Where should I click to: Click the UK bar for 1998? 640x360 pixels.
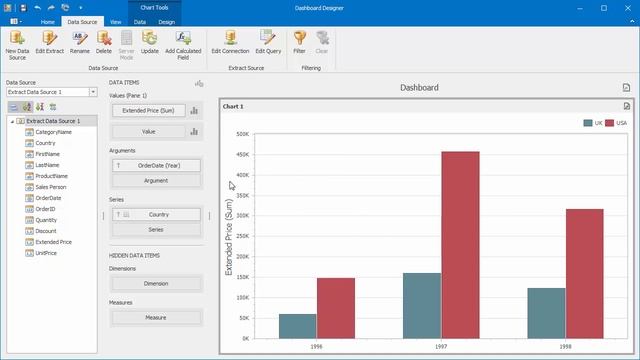(x=547, y=313)
